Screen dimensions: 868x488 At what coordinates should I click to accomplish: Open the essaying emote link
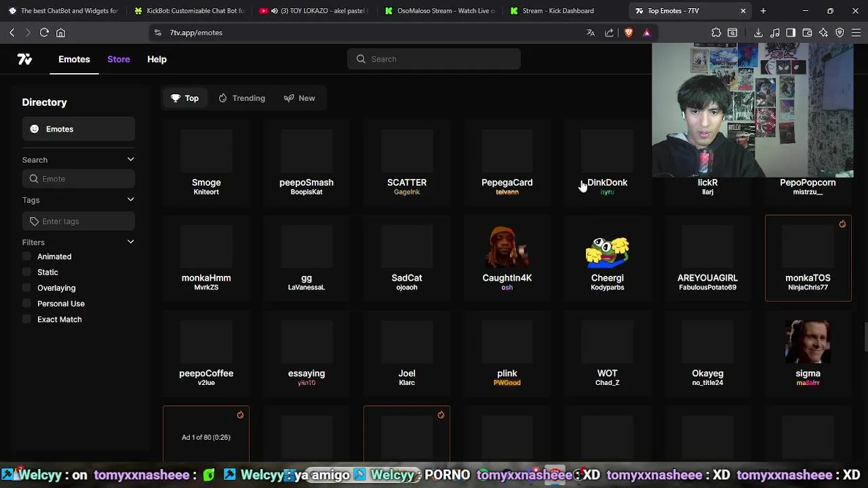click(307, 373)
